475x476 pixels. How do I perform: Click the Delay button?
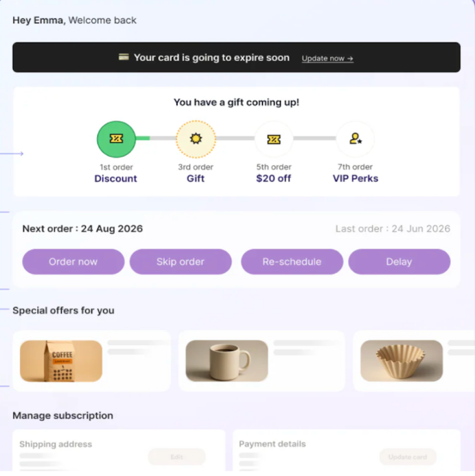click(x=399, y=261)
